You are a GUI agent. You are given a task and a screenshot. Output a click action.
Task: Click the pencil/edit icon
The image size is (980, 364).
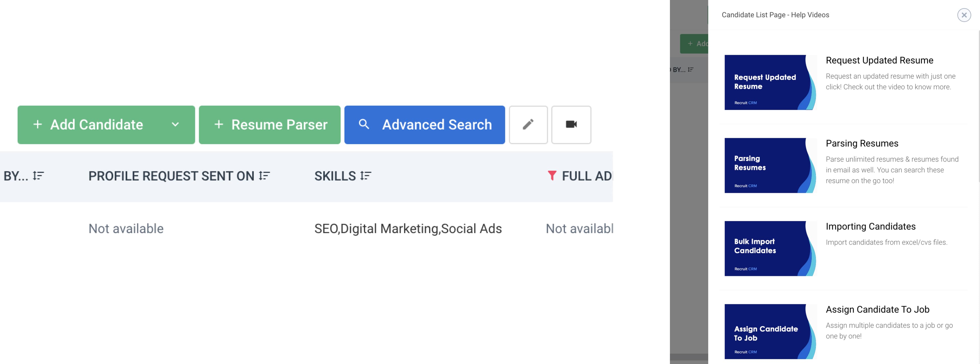(x=528, y=124)
